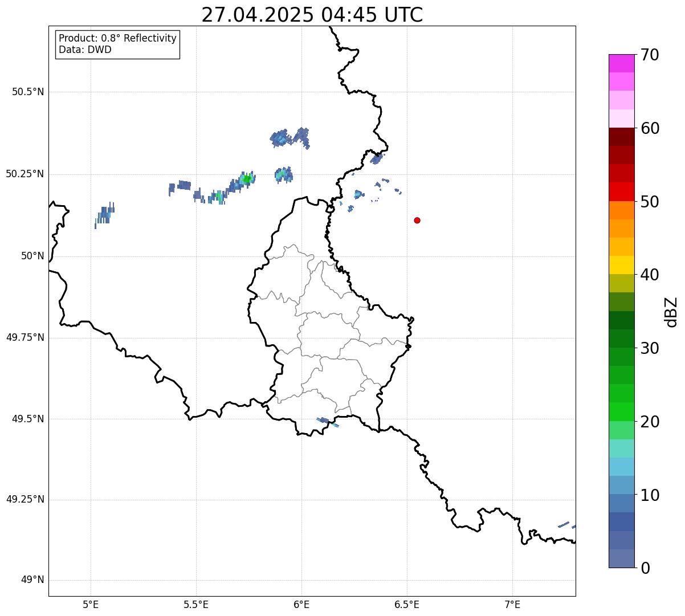Click the 5.5°E longitude label
685x616 pixels.
tap(196, 604)
